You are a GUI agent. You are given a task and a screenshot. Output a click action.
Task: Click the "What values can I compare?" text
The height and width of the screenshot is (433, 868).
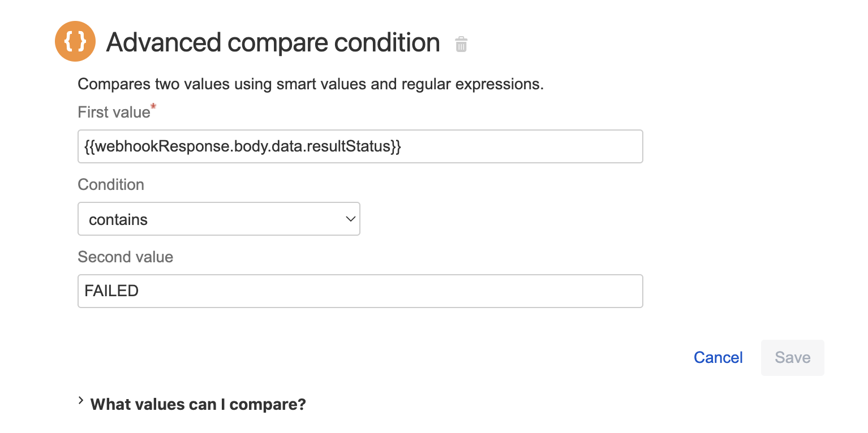coord(198,404)
